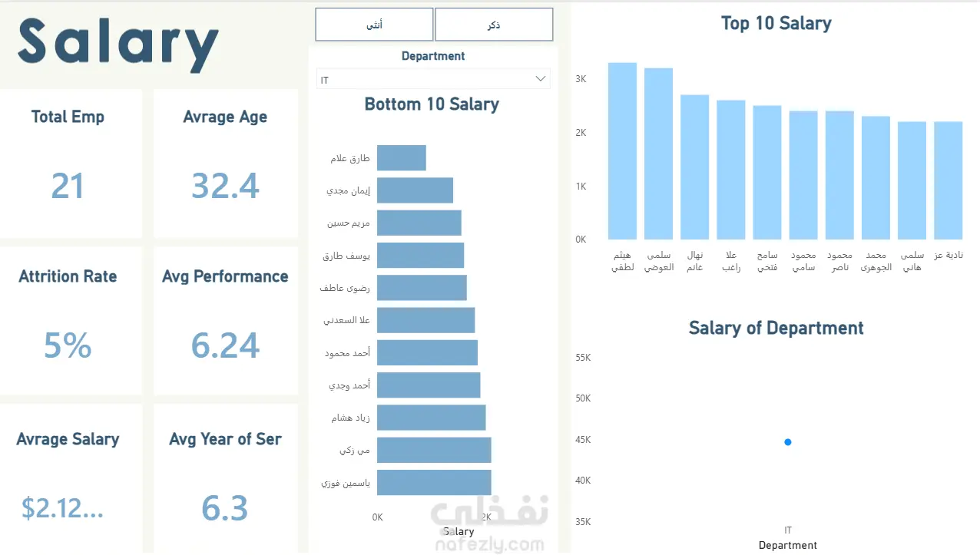This screenshot has height=555, width=980.
Task: Click the 35K axis label in department chart
Action: point(583,522)
